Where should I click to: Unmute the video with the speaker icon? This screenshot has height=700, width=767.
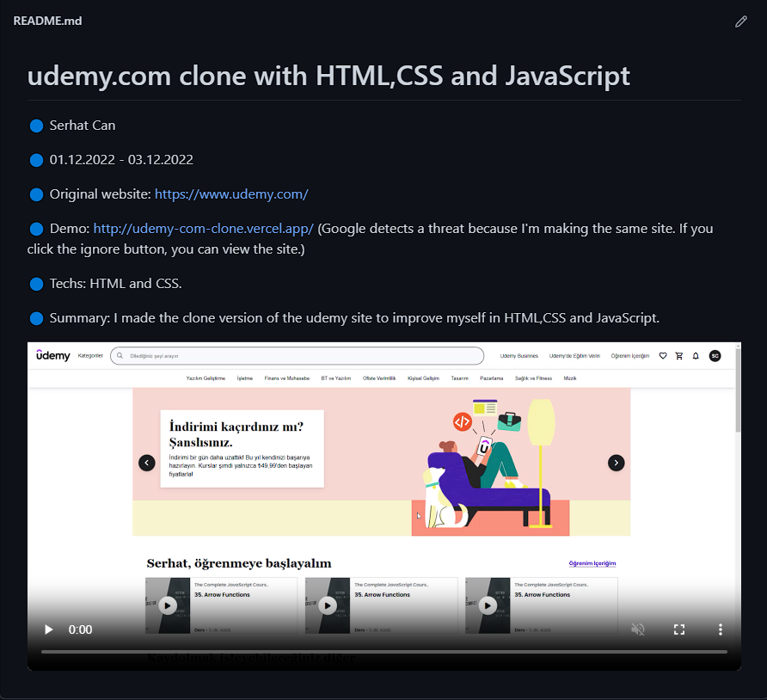638,629
